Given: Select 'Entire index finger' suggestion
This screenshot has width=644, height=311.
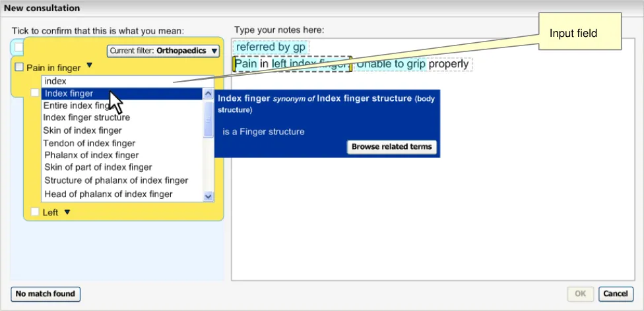Looking at the screenshot, I should pyautogui.click(x=76, y=105).
